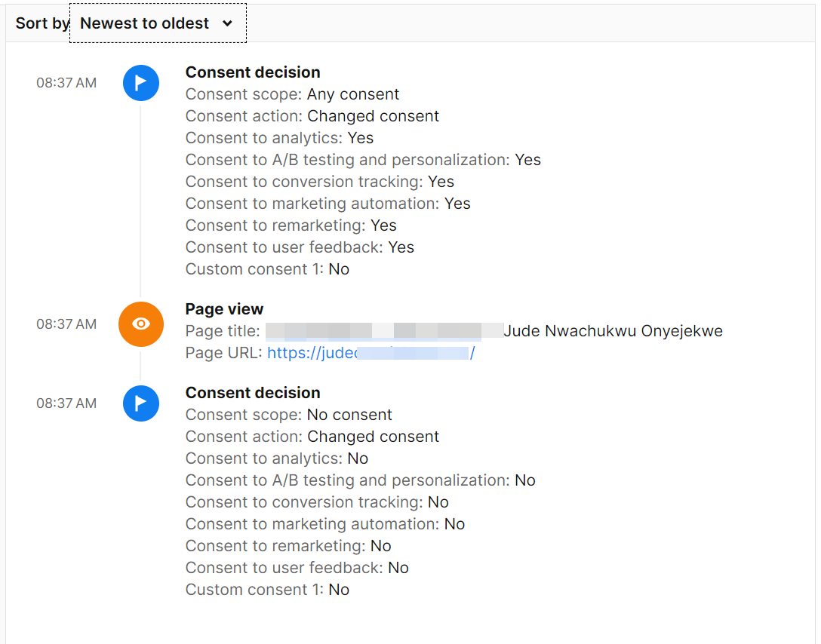Click the vertical timeline connector line
This screenshot has height=644, width=821.
pyautogui.click(x=141, y=204)
